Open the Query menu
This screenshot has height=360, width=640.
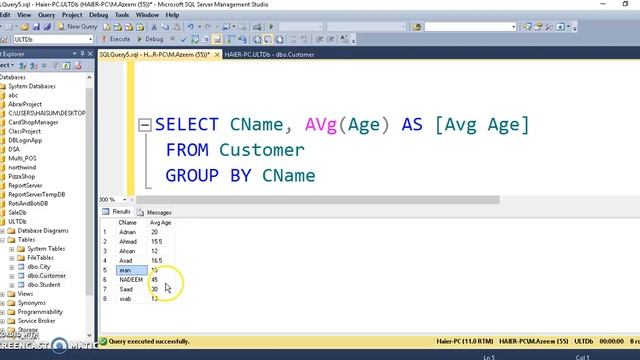click(x=47, y=15)
